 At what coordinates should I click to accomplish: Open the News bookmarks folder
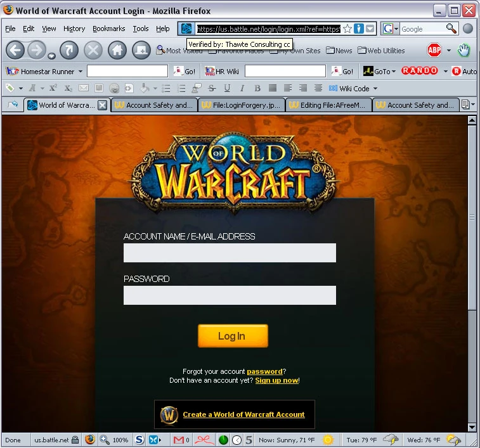(x=339, y=51)
